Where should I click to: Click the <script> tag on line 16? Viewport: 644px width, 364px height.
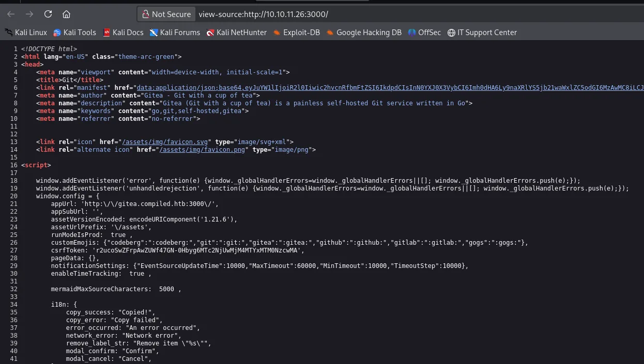pyautogui.click(x=36, y=165)
